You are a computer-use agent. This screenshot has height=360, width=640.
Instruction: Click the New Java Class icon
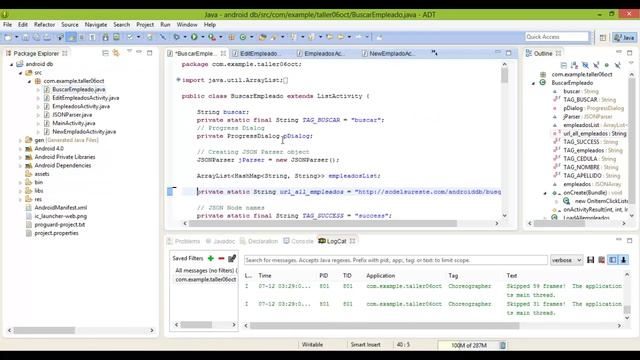(243, 37)
